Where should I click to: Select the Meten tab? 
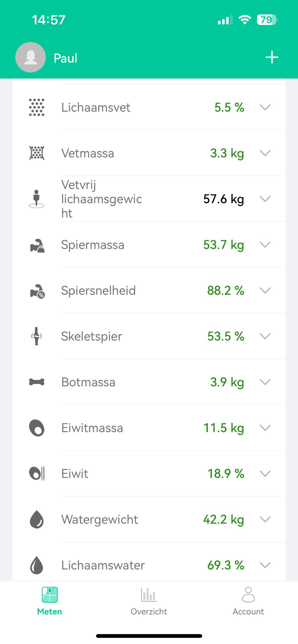click(x=49, y=601)
